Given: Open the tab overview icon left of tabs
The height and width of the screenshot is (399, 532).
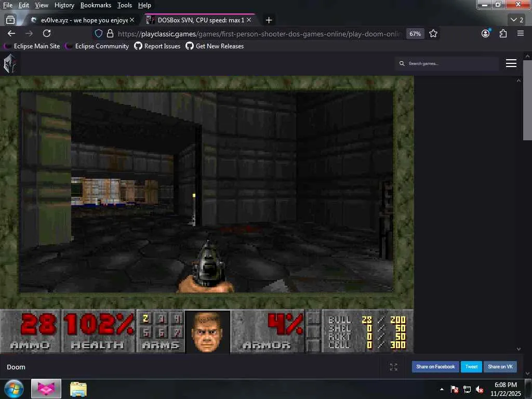Looking at the screenshot, I should [x=10, y=20].
